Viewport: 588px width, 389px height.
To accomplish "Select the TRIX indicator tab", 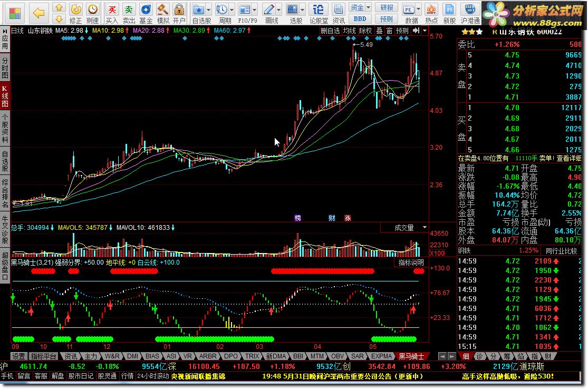I will [252, 356].
